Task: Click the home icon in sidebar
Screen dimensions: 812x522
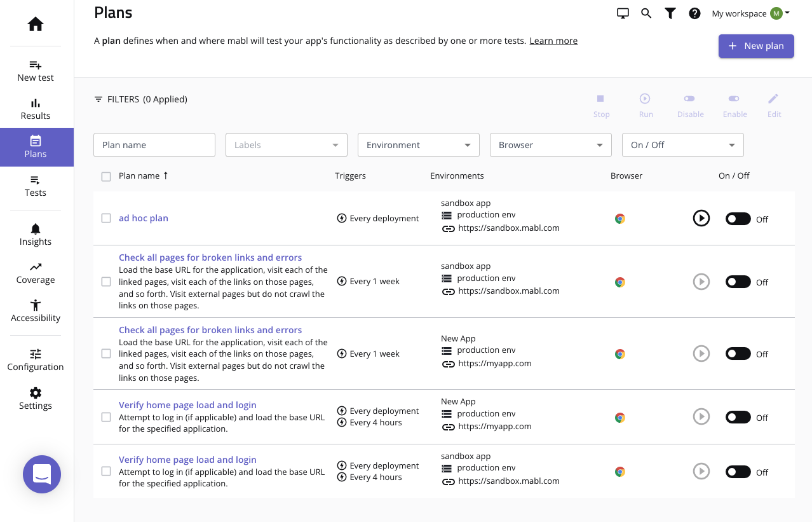Action: [x=36, y=25]
